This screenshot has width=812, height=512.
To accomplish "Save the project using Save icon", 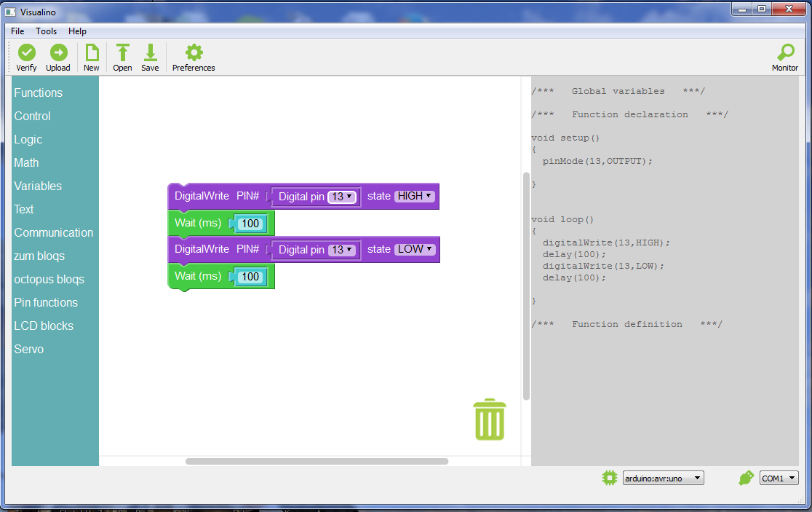I will coord(150,53).
